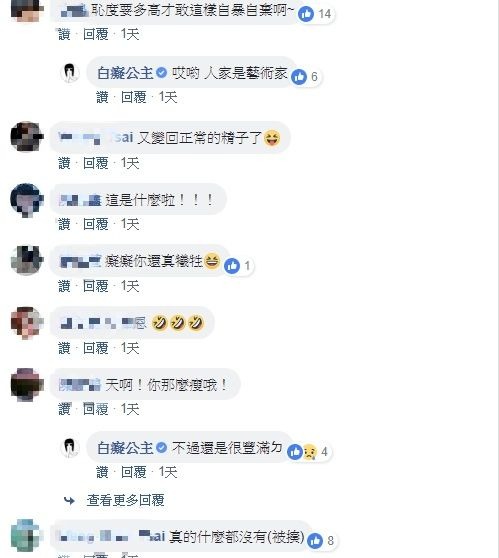Click 回覆 under 天啊!你那麼瘦哦! comment
This screenshot has height=558, width=499.
click(x=95, y=409)
